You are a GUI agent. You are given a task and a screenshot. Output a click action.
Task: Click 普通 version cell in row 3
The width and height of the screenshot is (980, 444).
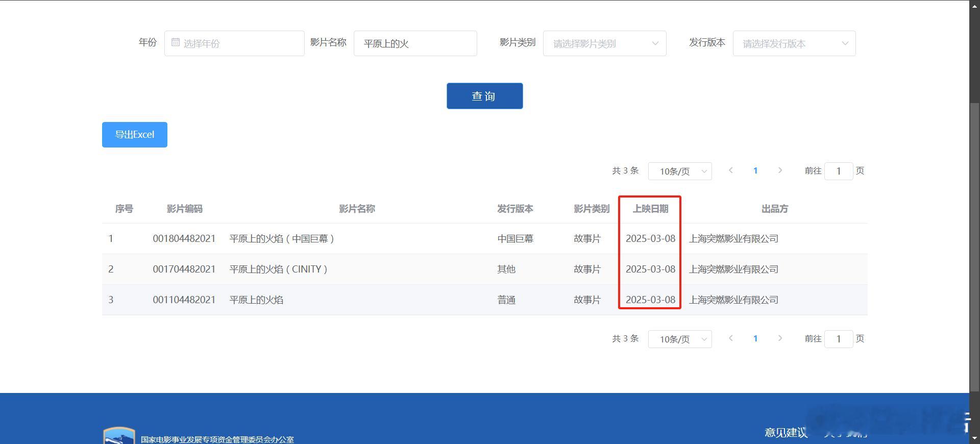(506, 300)
